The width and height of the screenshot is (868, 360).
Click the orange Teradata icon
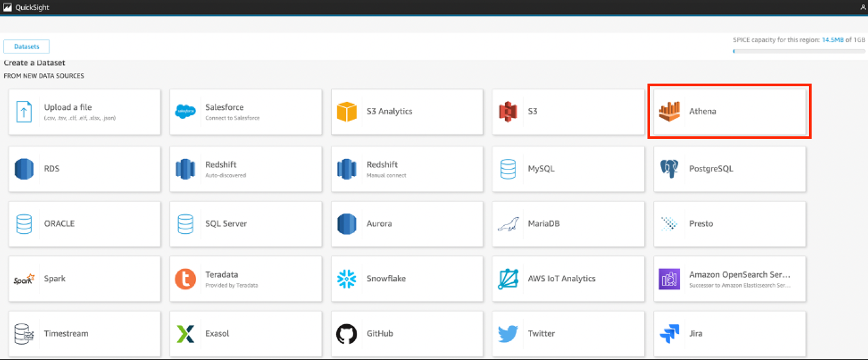pyautogui.click(x=185, y=279)
